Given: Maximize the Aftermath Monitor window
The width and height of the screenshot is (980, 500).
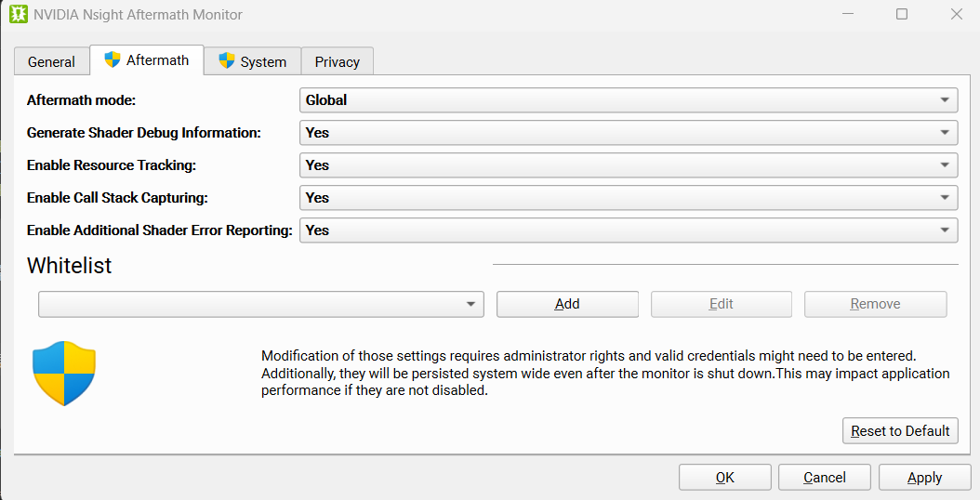Looking at the screenshot, I should pos(902,14).
